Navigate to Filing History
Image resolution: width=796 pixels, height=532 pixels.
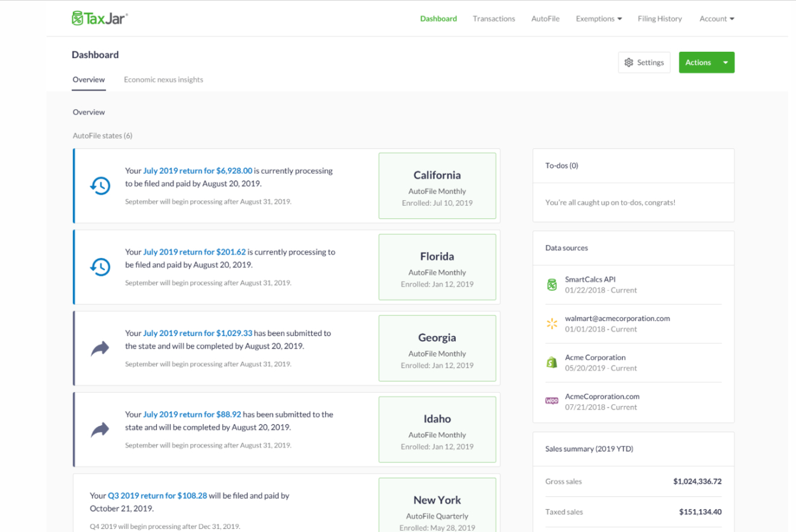click(659, 18)
